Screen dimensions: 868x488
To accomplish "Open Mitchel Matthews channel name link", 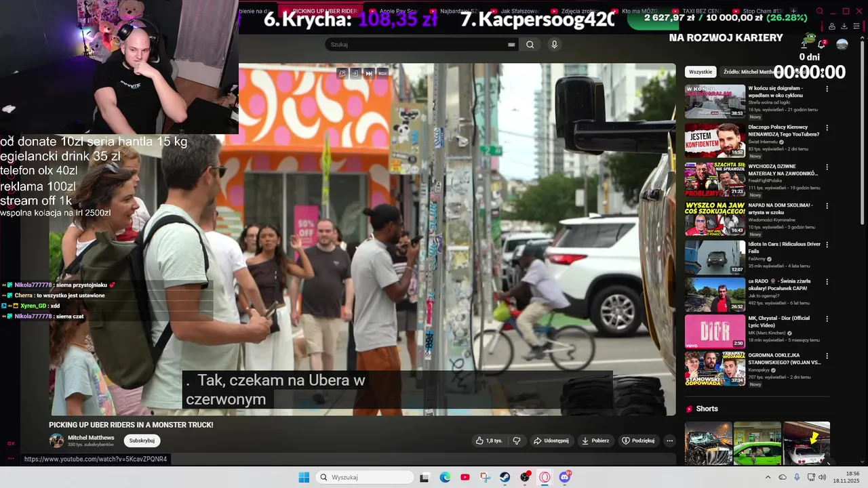I will (91, 438).
